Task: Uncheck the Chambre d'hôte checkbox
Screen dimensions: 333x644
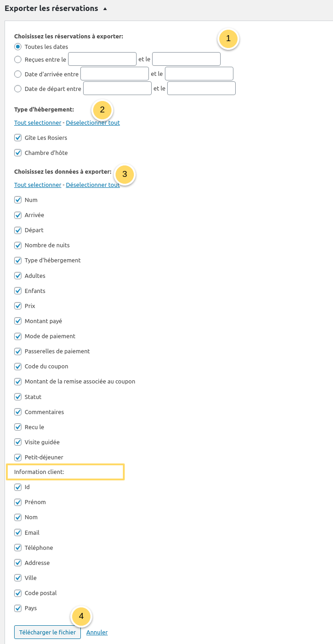Action: coord(18,153)
